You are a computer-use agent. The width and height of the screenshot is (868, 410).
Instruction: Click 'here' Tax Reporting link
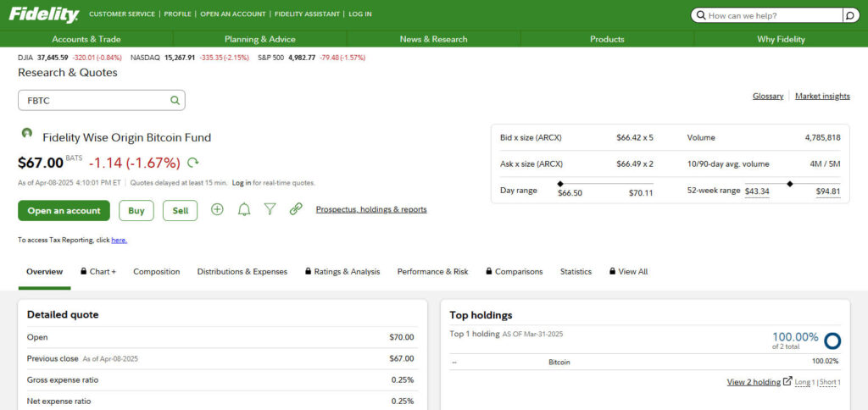click(119, 240)
